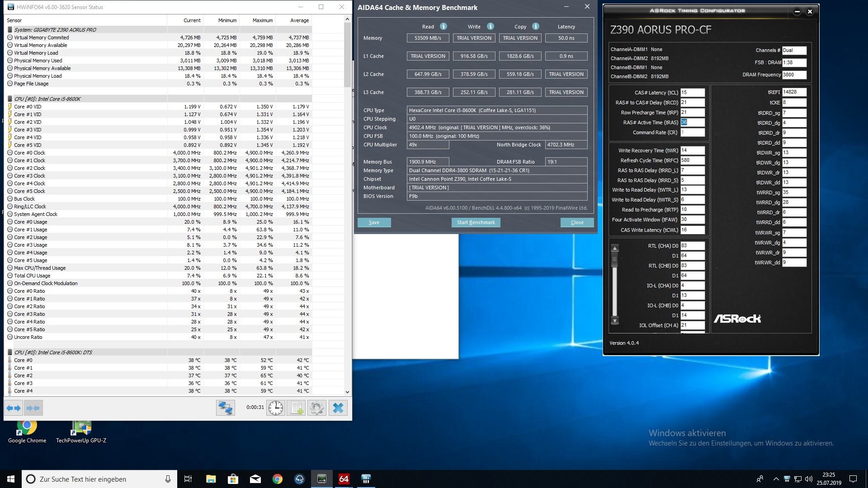The width and height of the screenshot is (868, 488).
Task: Open the notification action center icon
Action: coord(853,479)
